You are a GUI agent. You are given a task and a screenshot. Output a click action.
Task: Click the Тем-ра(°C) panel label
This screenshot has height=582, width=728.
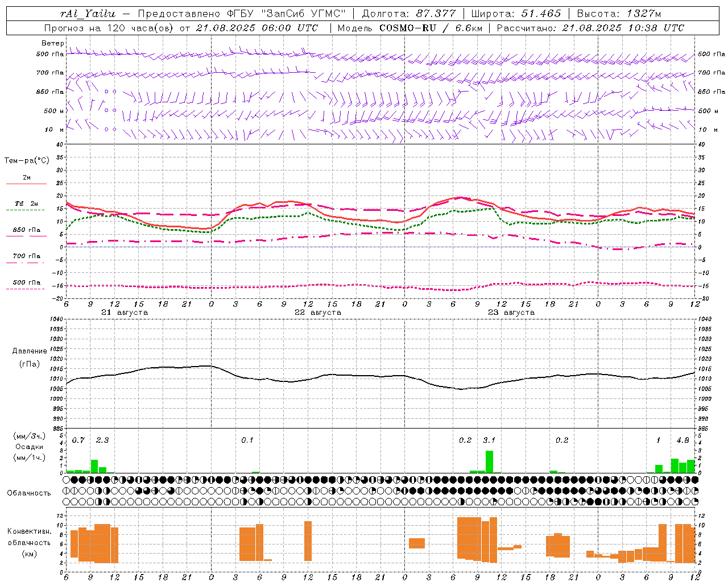click(x=27, y=161)
